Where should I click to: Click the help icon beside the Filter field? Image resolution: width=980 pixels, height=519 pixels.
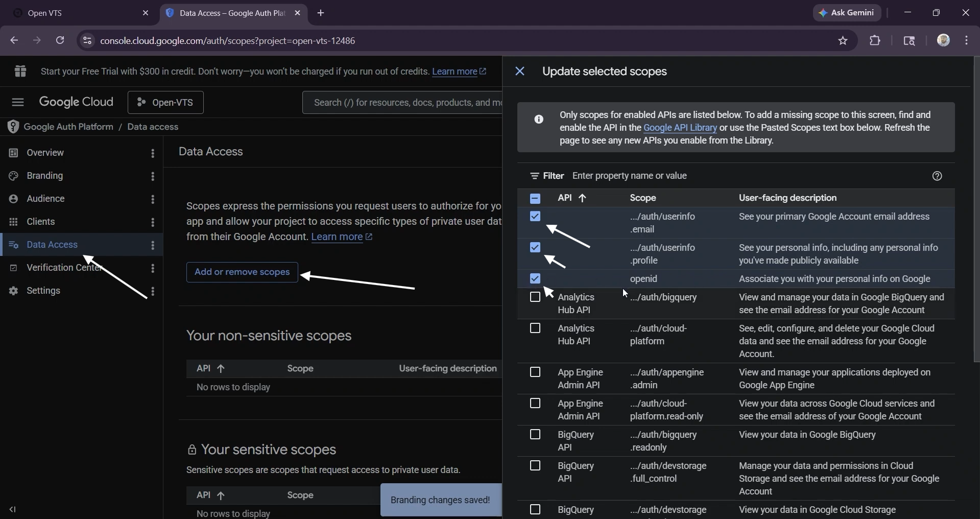coord(937,176)
